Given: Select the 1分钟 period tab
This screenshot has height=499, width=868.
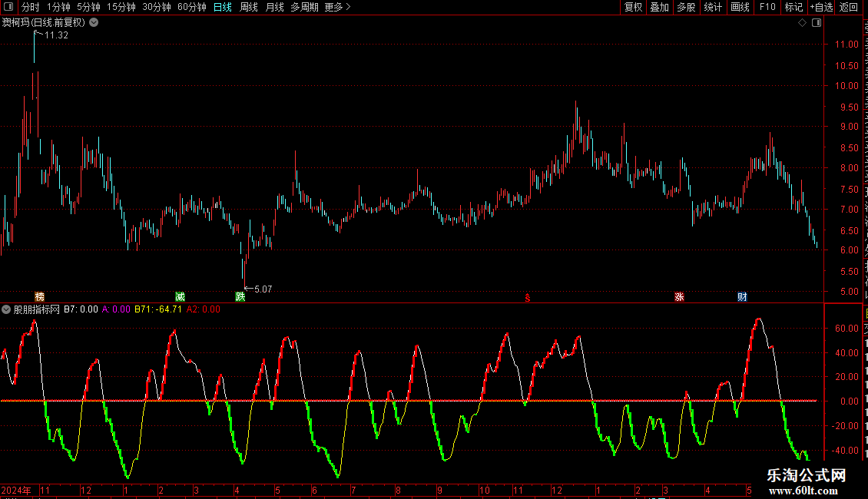Looking at the screenshot, I should tap(58, 7).
